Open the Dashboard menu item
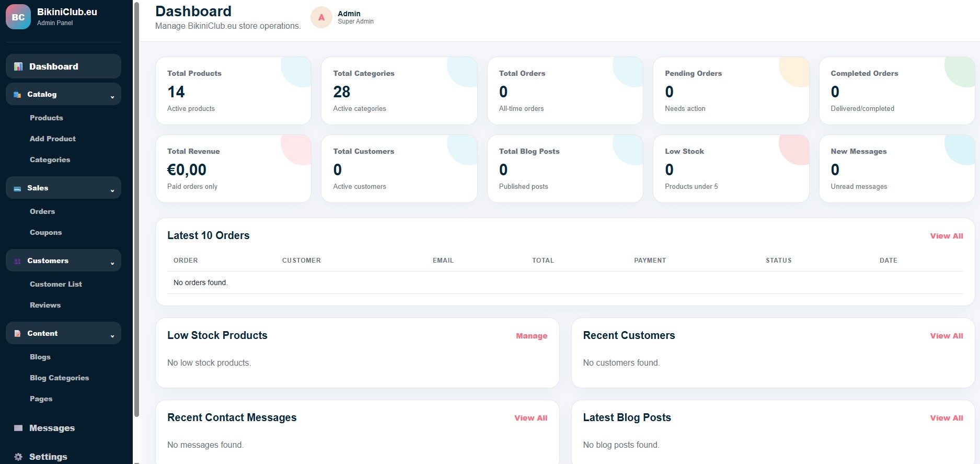 [x=63, y=66]
